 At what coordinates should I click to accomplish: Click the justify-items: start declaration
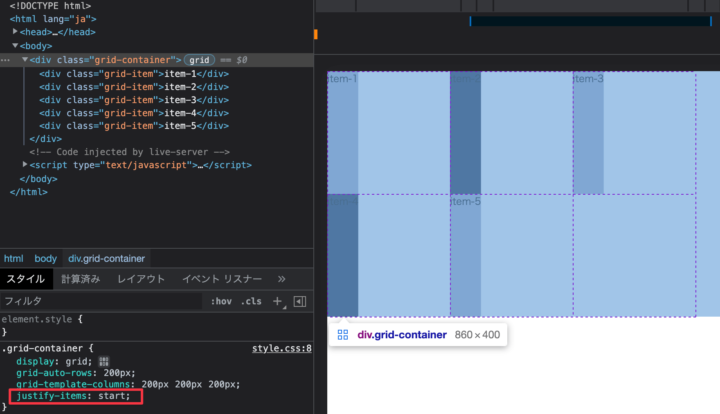73,396
